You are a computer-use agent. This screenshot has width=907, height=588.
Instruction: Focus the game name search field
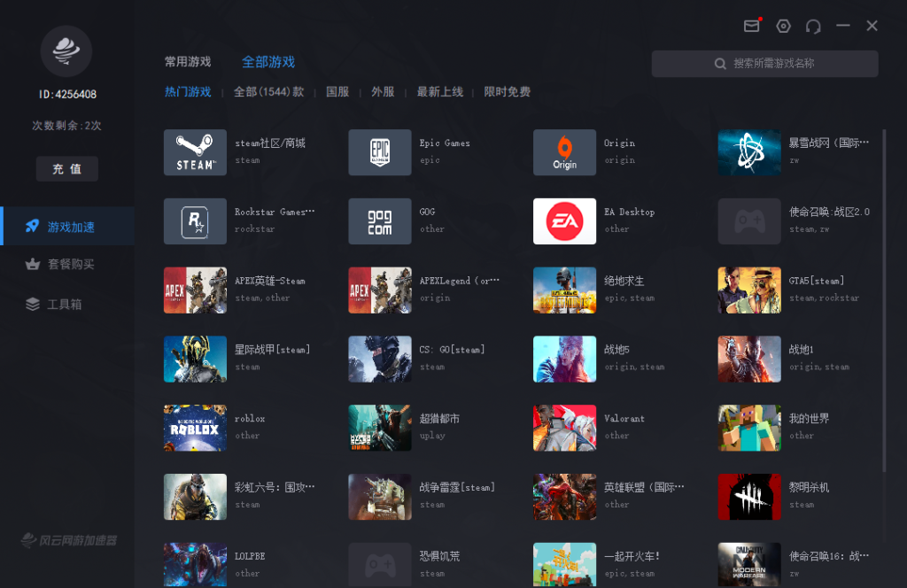[764, 64]
